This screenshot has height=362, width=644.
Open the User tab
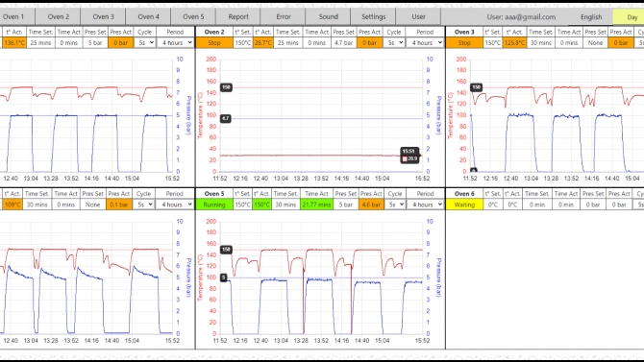[x=418, y=17]
